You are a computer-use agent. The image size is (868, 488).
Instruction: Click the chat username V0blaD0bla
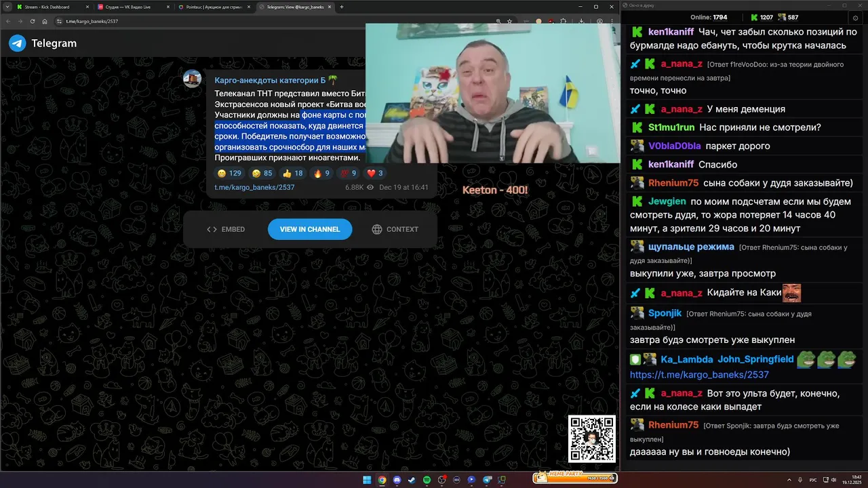[674, 146]
